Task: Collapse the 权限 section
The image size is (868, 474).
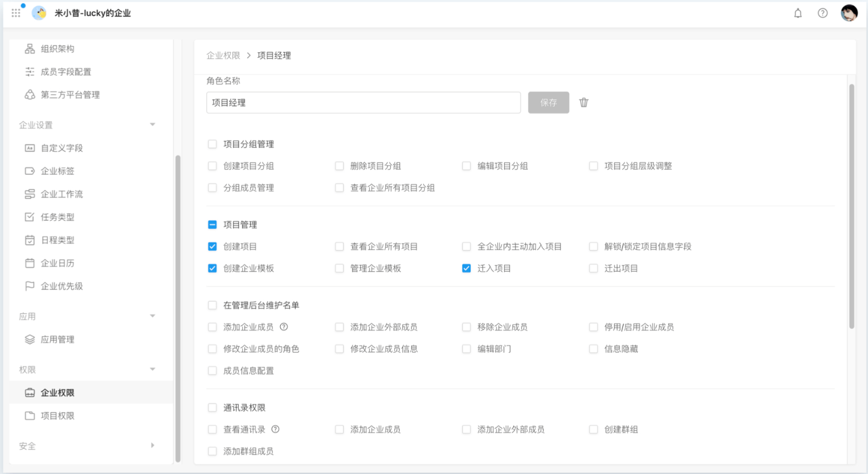Action: 152,369
